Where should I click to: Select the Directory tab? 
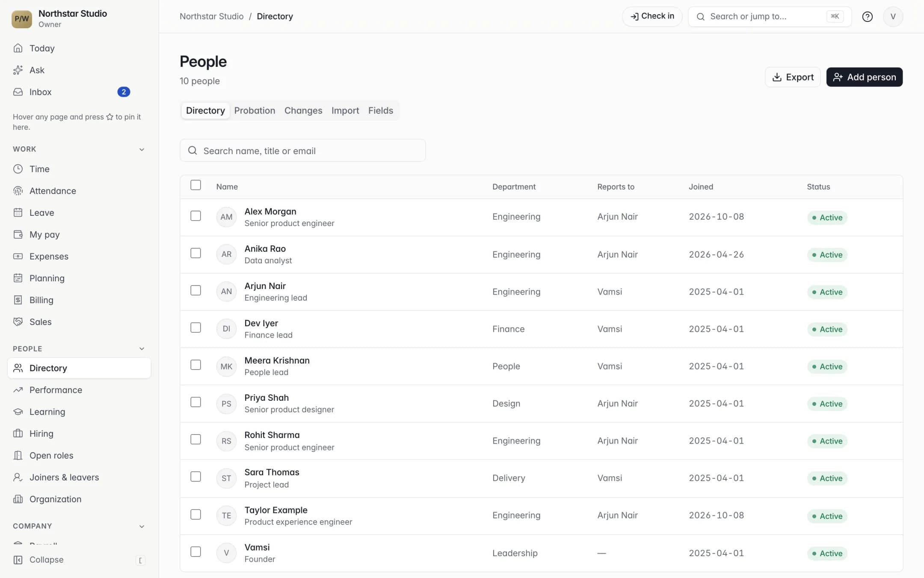[x=205, y=110]
